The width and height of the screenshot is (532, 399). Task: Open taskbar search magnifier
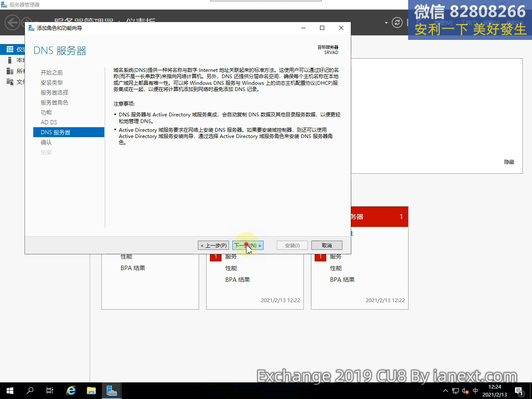point(30,391)
